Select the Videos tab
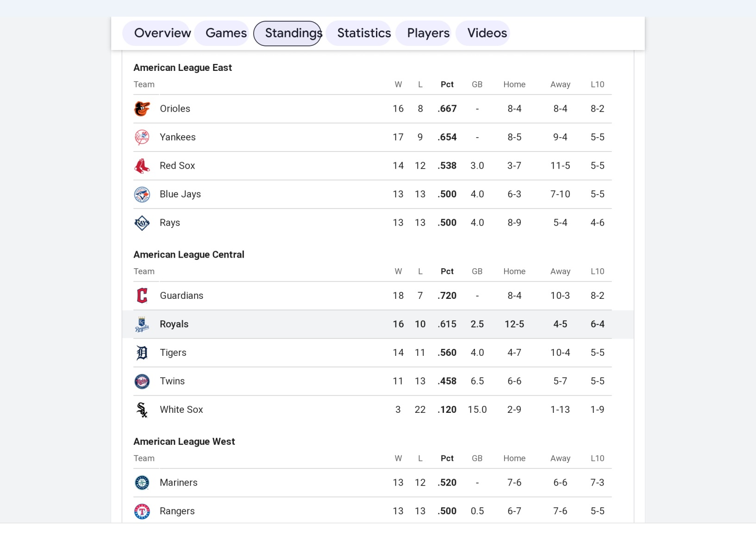The image size is (756, 556). (x=487, y=33)
